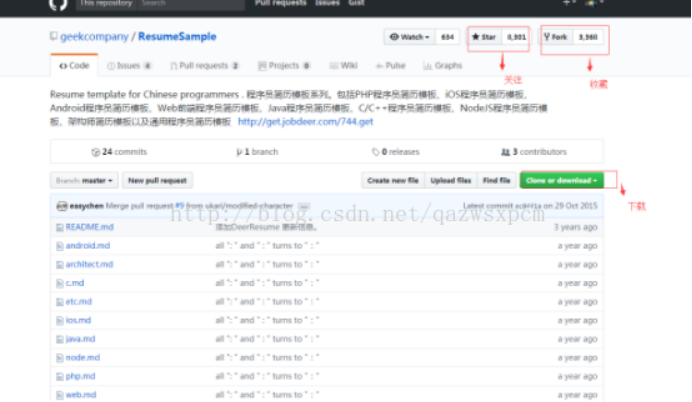Image resolution: width=692 pixels, height=402 pixels.
Task: View the 24 commits history
Action: 119,152
